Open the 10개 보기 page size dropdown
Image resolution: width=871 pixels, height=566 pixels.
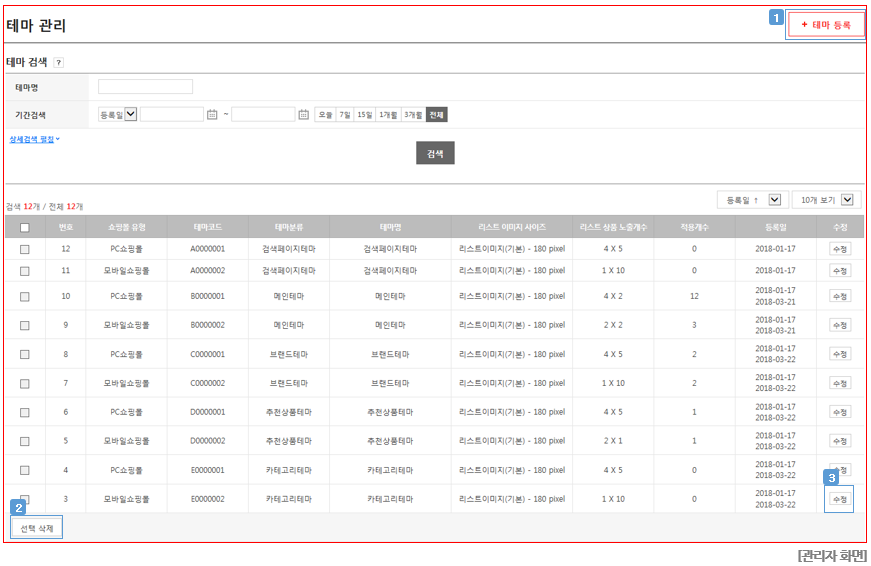click(x=826, y=200)
